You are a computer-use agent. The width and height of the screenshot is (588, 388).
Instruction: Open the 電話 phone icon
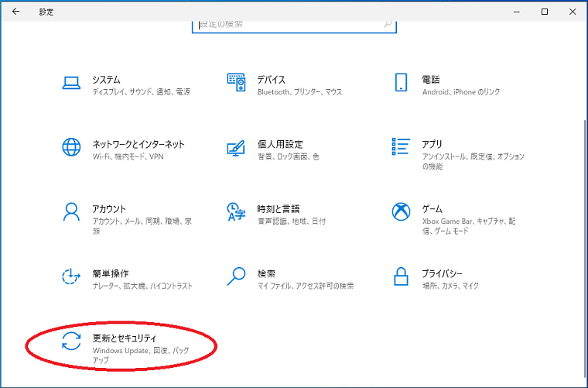tap(401, 82)
